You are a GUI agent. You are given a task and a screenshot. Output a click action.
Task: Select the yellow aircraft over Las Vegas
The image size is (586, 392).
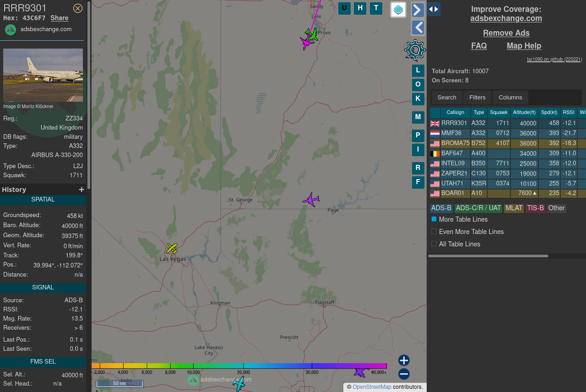click(x=172, y=248)
